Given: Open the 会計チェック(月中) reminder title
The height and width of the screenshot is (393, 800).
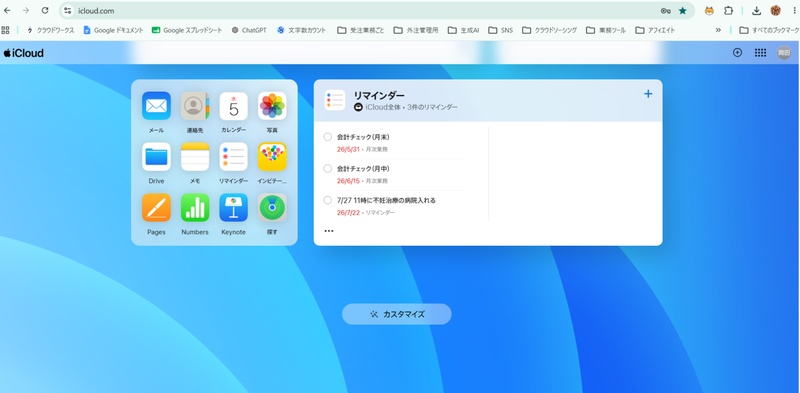Looking at the screenshot, I should click(363, 168).
